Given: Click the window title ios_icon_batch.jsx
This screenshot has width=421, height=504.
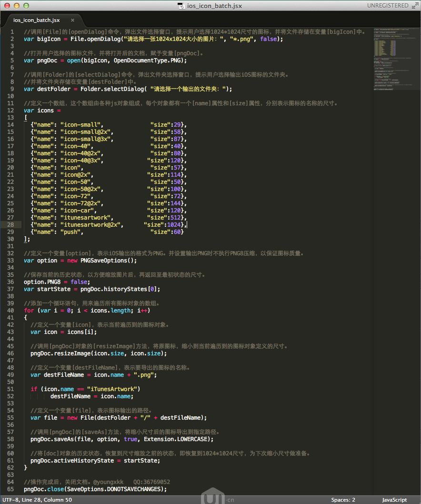Looking at the screenshot, I should coord(214,6).
